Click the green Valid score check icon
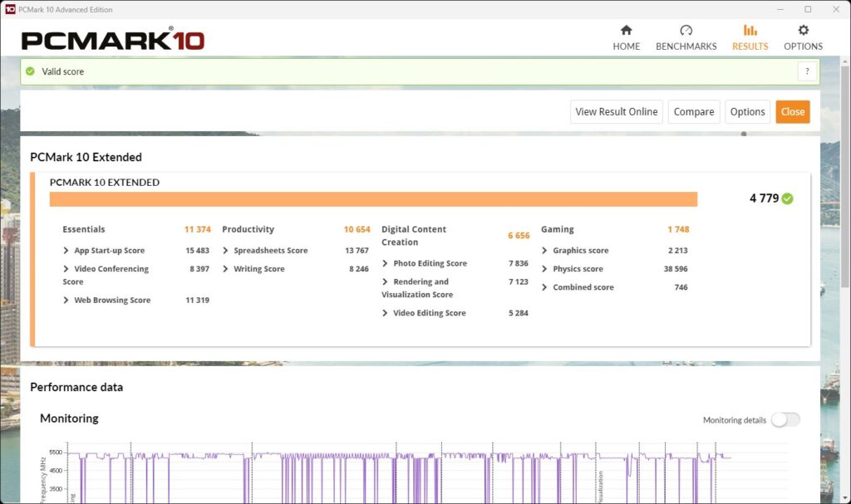 (31, 71)
